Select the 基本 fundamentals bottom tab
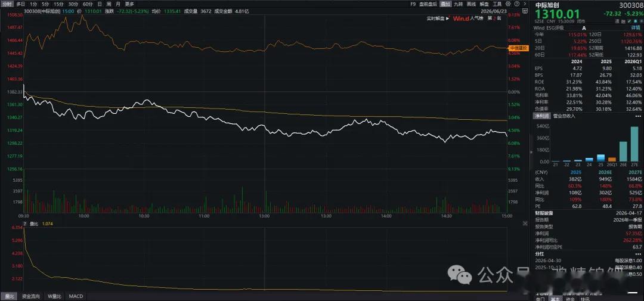Screen dimensions: 644x301 555,299
